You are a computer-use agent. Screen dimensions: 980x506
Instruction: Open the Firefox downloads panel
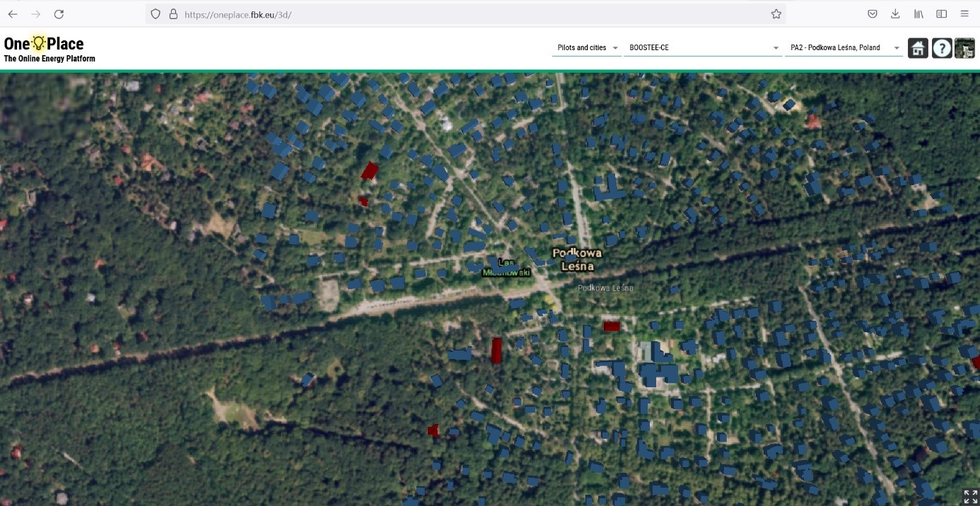(895, 14)
